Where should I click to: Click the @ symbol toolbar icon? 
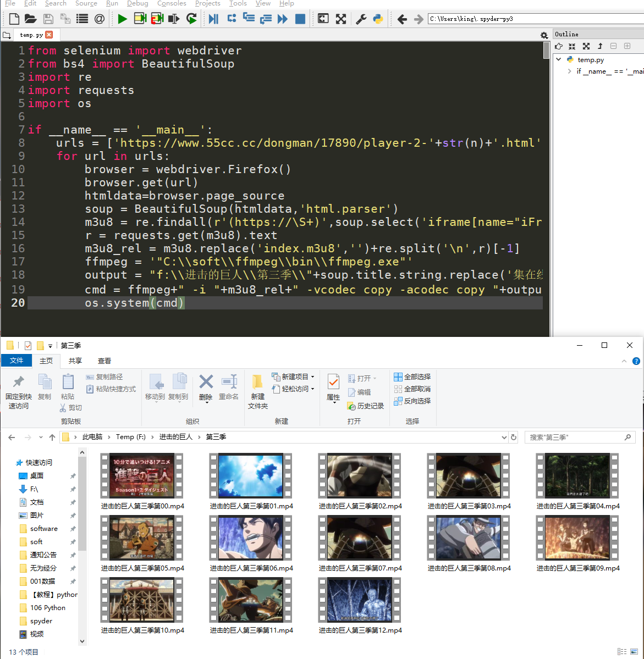(x=100, y=19)
